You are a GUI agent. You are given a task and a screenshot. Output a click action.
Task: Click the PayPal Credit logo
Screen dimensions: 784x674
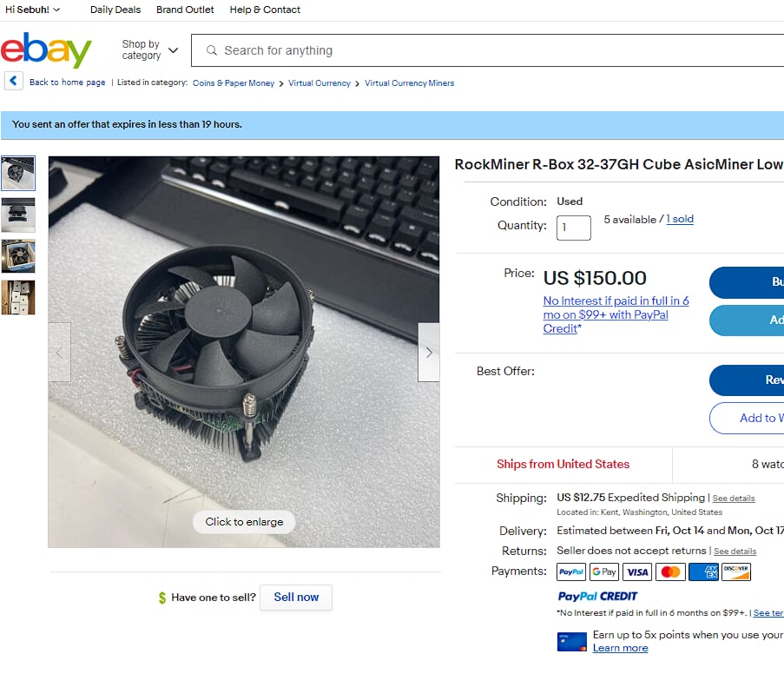pyautogui.click(x=597, y=596)
